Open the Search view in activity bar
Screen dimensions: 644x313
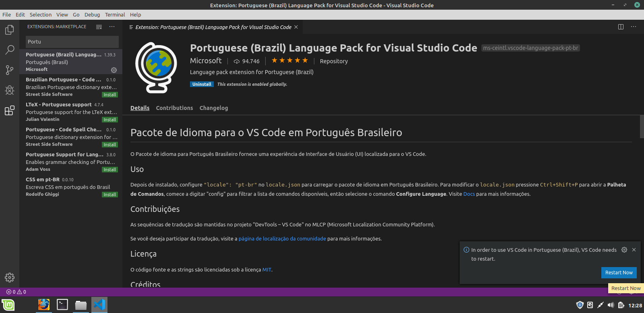(x=10, y=50)
